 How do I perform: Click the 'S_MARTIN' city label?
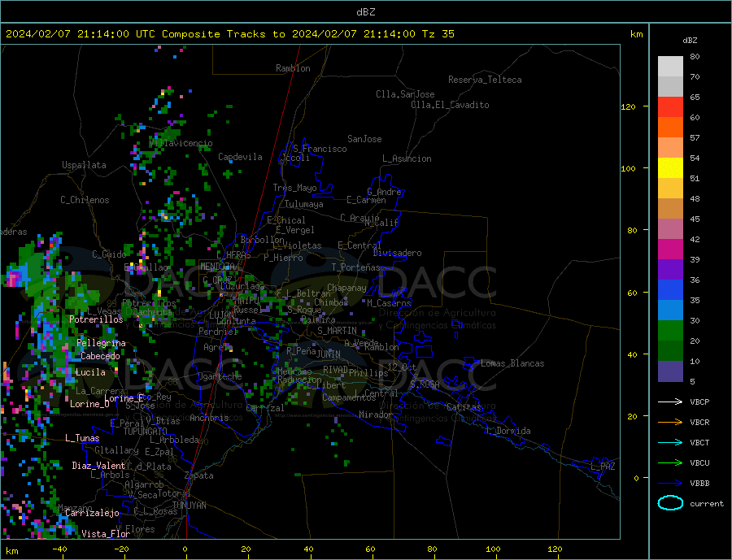click(x=337, y=331)
